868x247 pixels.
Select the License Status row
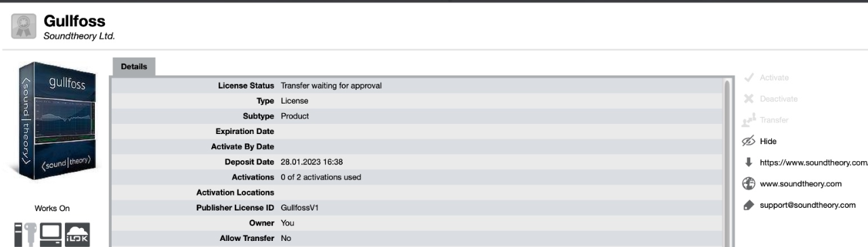pos(416,85)
